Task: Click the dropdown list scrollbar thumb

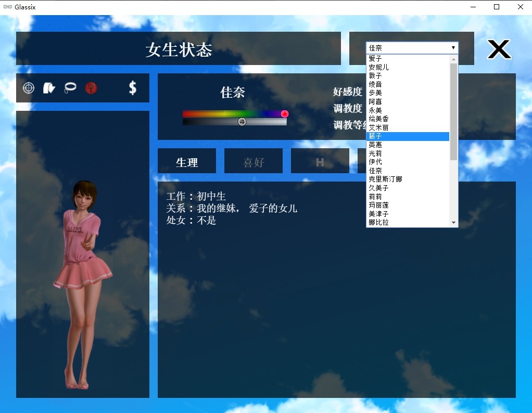Action: coord(453,111)
